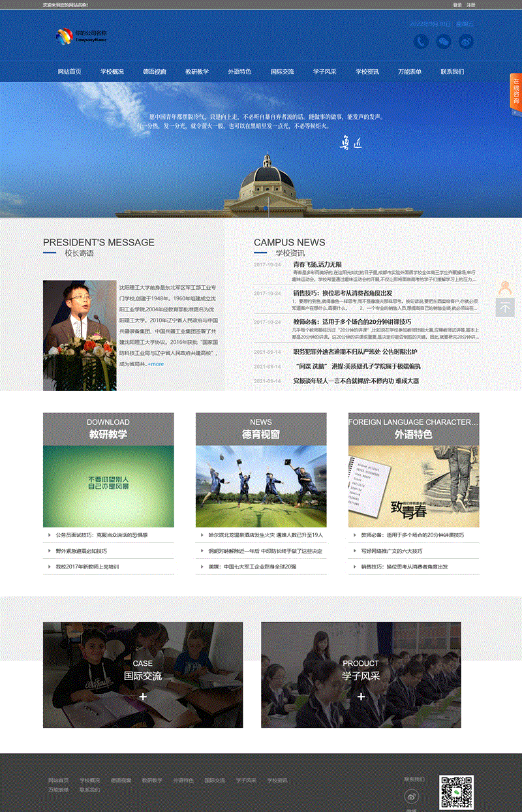This screenshot has width=522, height=812.
Task: Click the plus icon on 国际交流 card
Action: tap(143, 696)
